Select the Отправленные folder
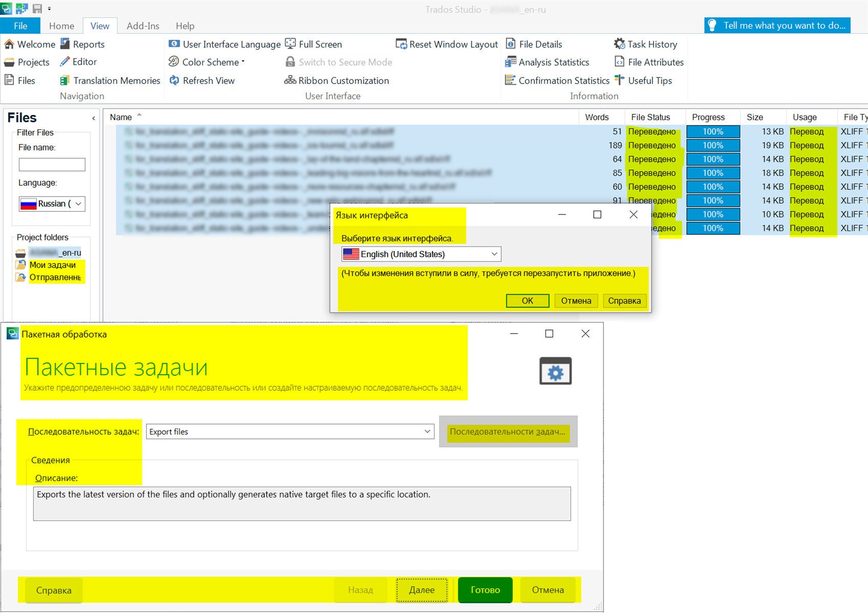 [49, 277]
